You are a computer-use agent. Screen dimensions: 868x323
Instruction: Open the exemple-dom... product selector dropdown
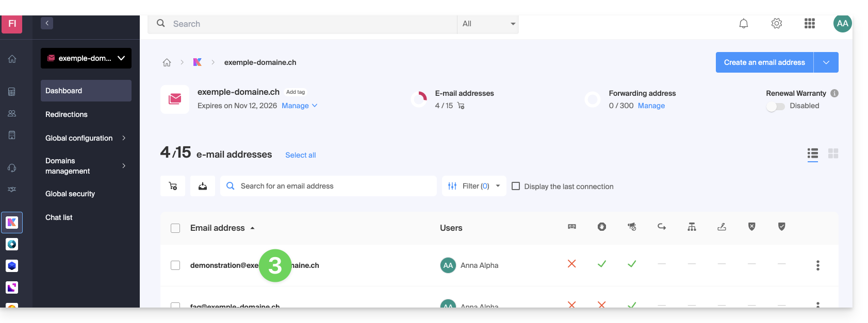[x=86, y=58]
